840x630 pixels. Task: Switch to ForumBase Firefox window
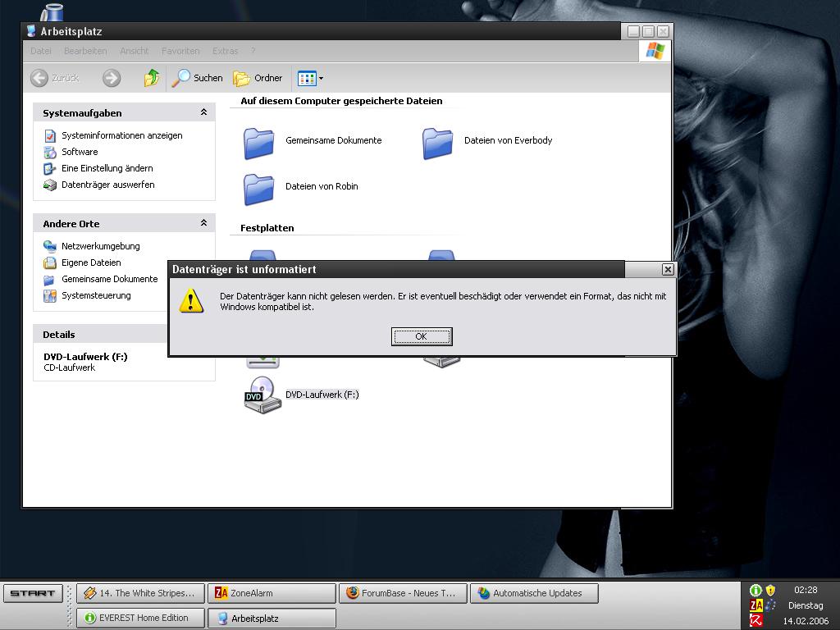(x=403, y=593)
